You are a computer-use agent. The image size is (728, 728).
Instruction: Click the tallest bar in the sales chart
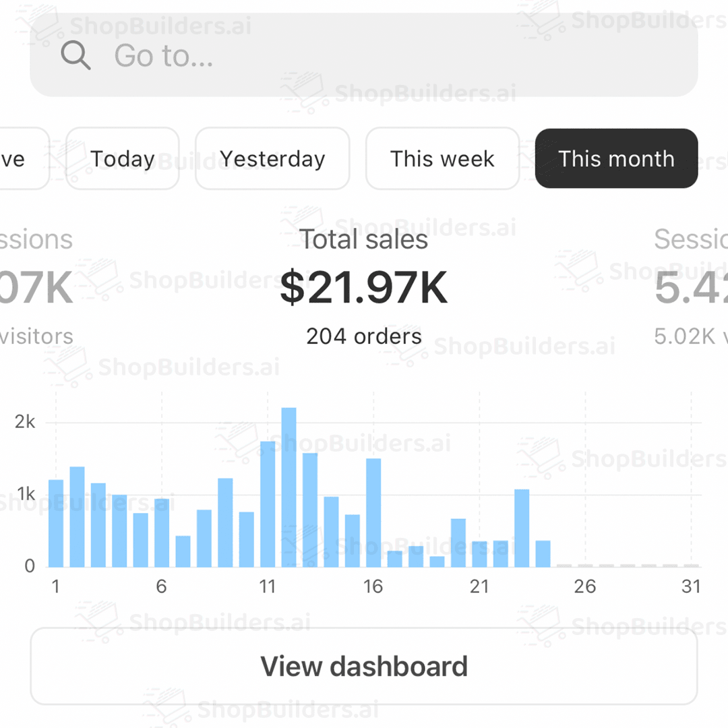(289, 487)
